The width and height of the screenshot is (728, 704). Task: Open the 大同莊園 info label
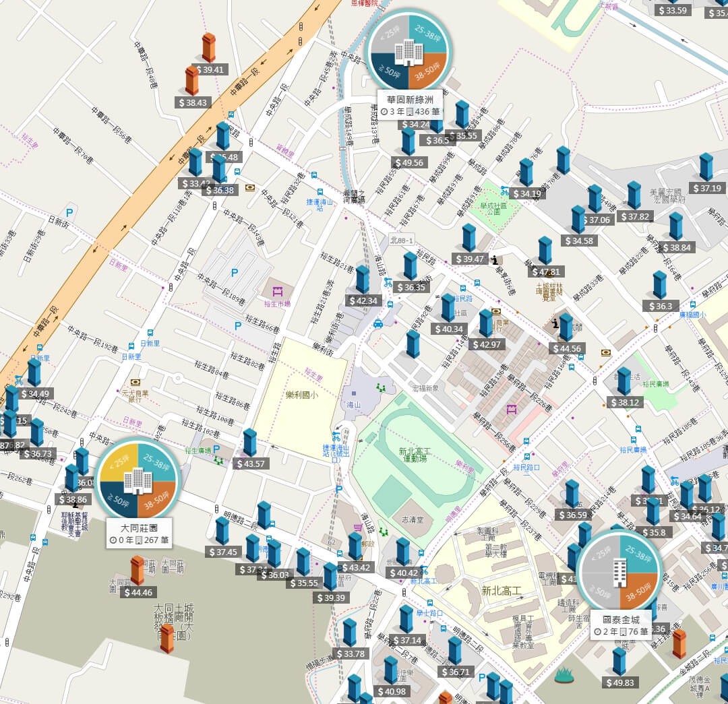[140, 534]
